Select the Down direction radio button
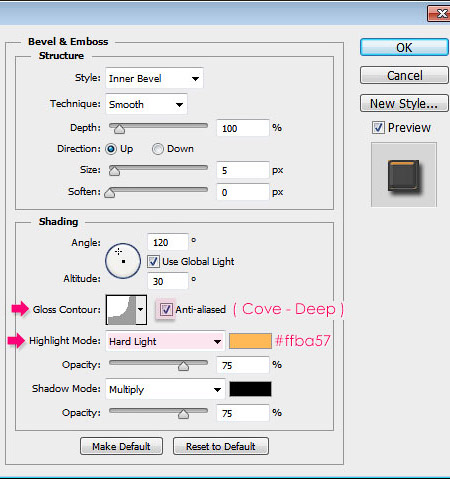450x479 pixels. click(158, 149)
